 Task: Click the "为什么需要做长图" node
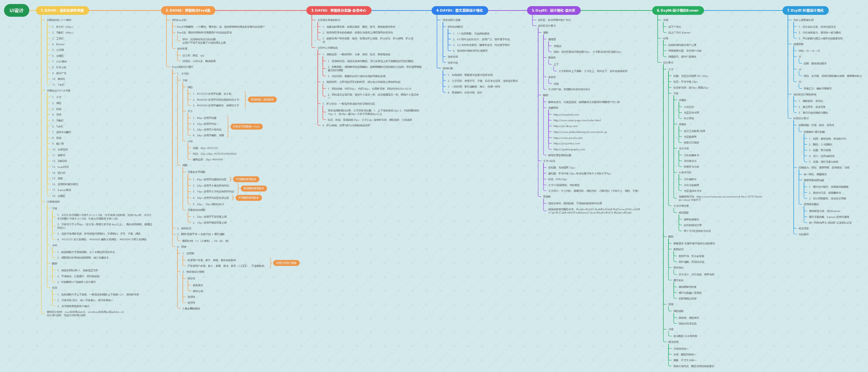(803, 20)
